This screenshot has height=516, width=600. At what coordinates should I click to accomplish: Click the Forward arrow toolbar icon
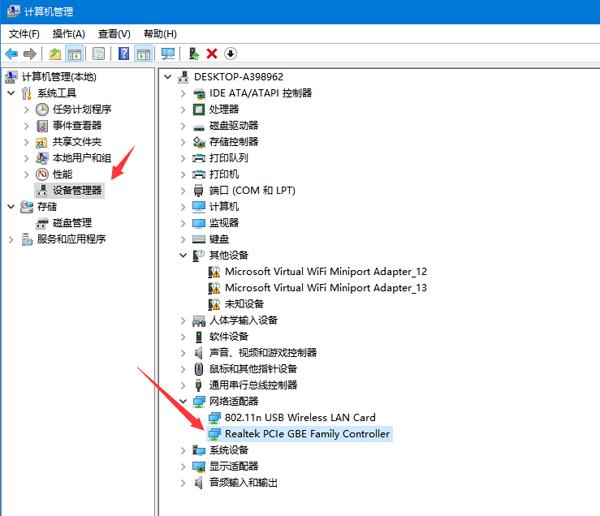(x=30, y=54)
